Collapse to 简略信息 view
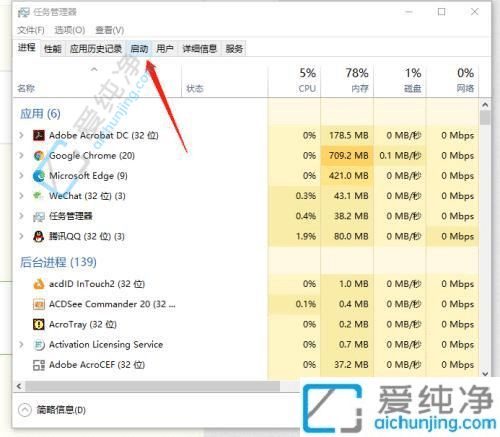This screenshot has height=437, width=500. 52,410
